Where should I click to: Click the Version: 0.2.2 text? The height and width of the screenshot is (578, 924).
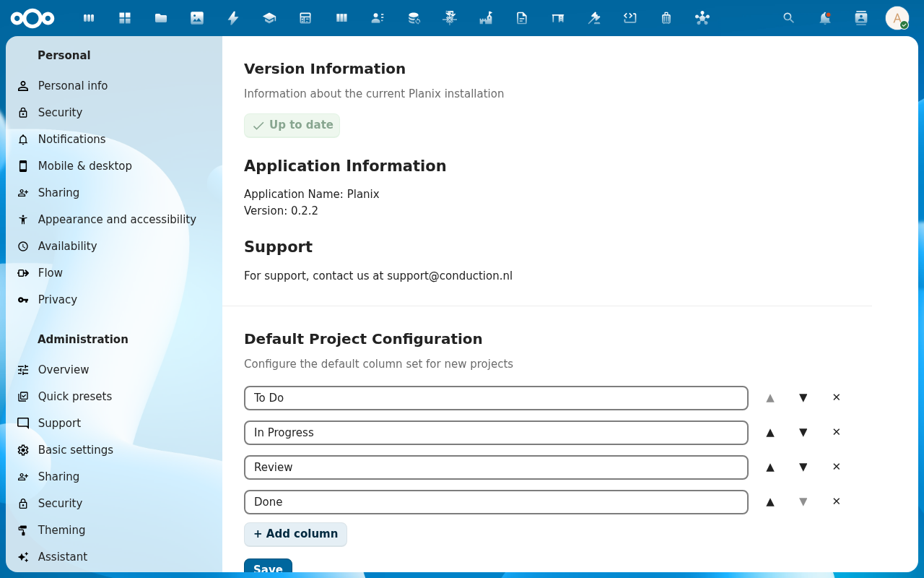(281, 211)
